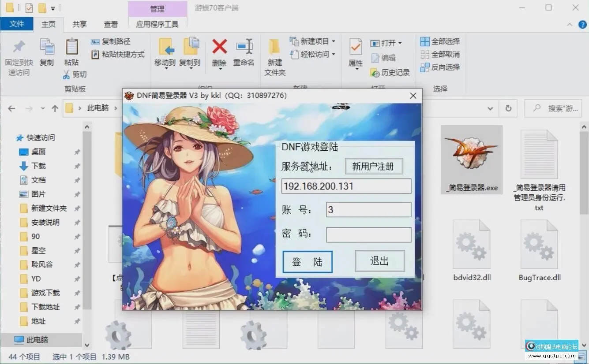Click the 删除 (Delete) icon in the ribbon
The image size is (589, 364).
[x=219, y=48]
